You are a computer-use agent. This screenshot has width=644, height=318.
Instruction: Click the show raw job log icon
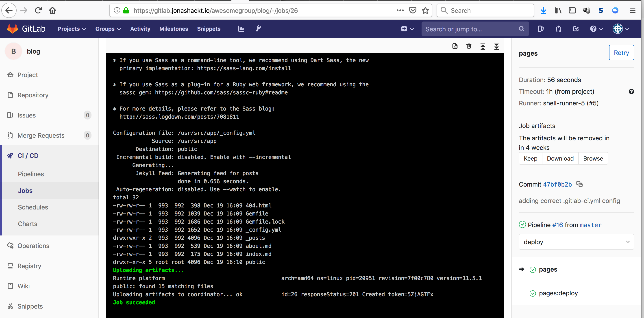coord(455,46)
